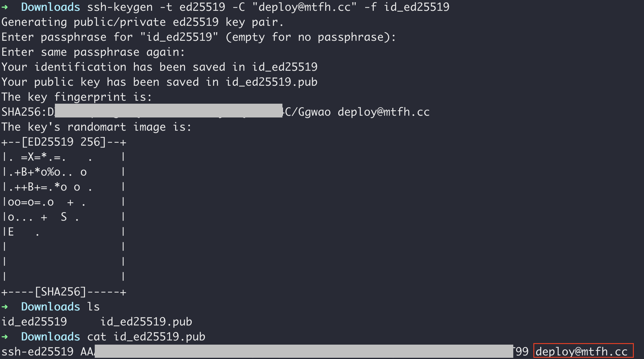The height and width of the screenshot is (359, 644).
Task: Click the letter E inside the randomart
Action: 11,232
